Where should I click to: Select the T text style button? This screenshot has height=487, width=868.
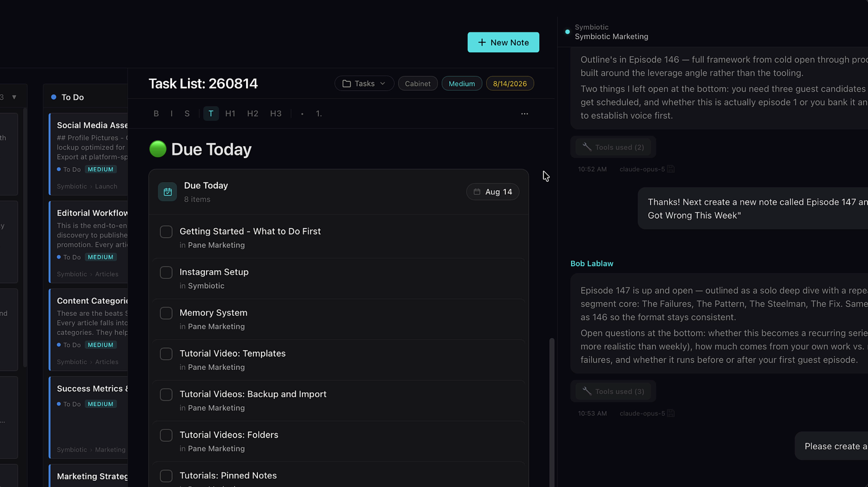click(211, 114)
